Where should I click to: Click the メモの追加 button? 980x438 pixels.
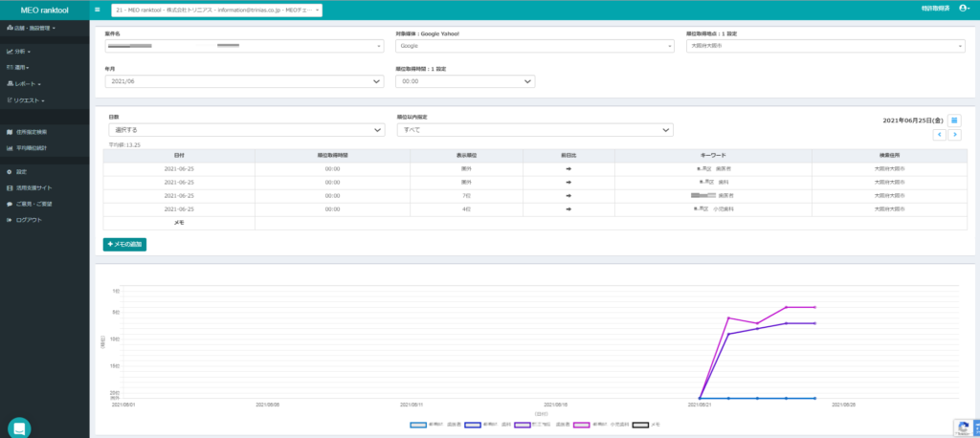tap(124, 244)
